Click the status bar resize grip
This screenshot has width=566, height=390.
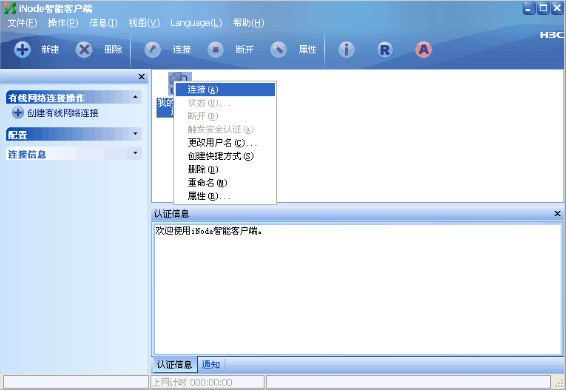(x=560, y=384)
